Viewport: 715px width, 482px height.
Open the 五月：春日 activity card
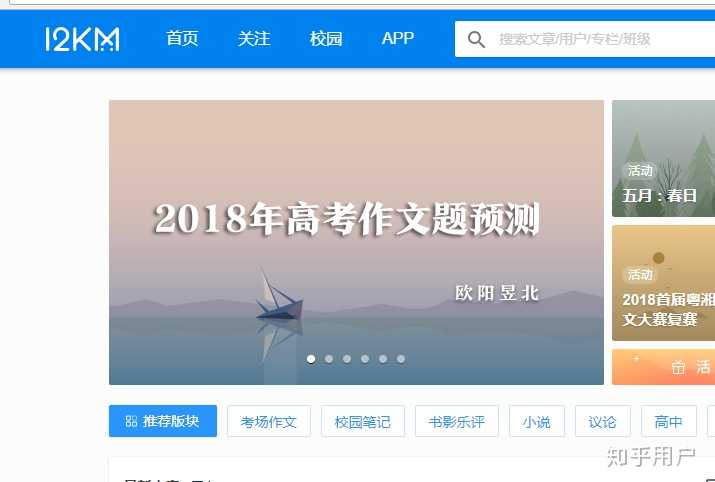pos(663,159)
